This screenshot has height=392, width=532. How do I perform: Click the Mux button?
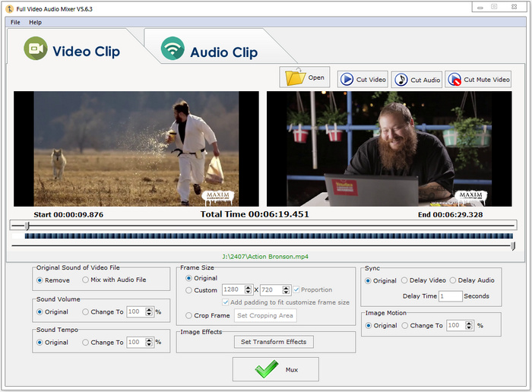coord(275,369)
